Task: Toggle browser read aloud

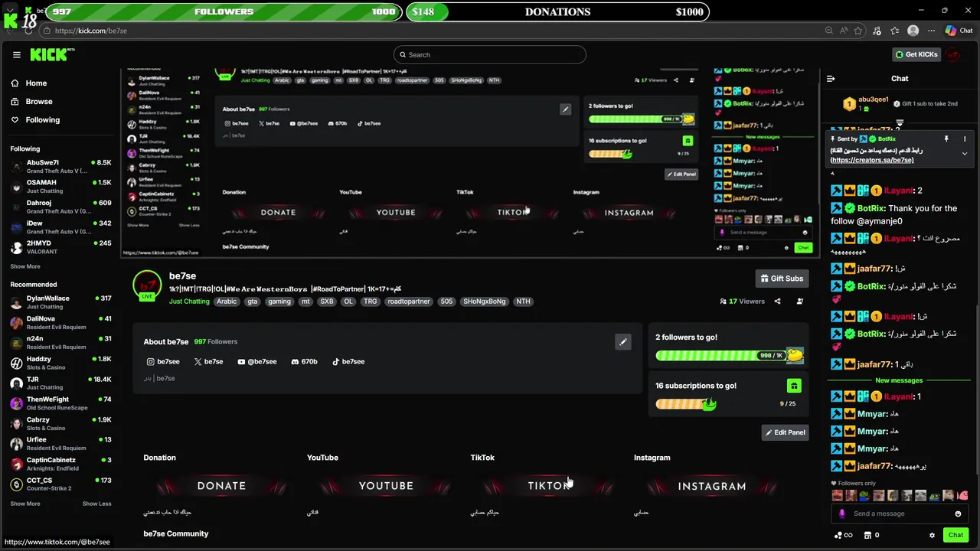Action: pos(844,31)
